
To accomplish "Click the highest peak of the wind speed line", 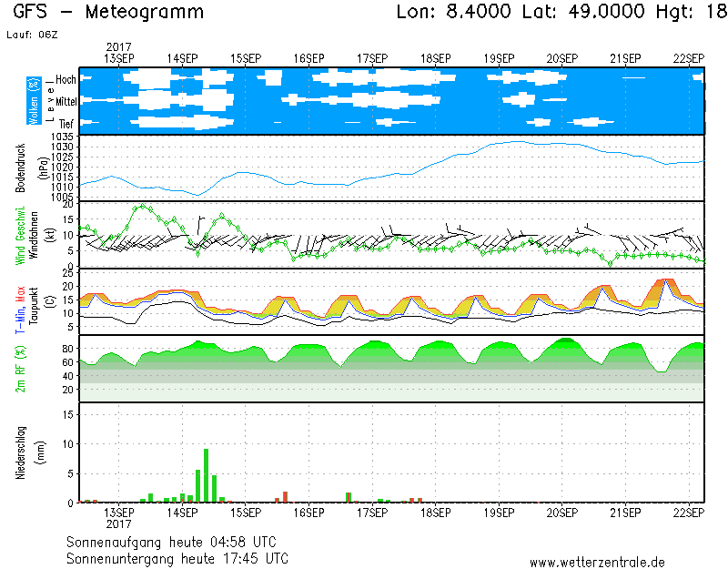I will coord(143,206).
